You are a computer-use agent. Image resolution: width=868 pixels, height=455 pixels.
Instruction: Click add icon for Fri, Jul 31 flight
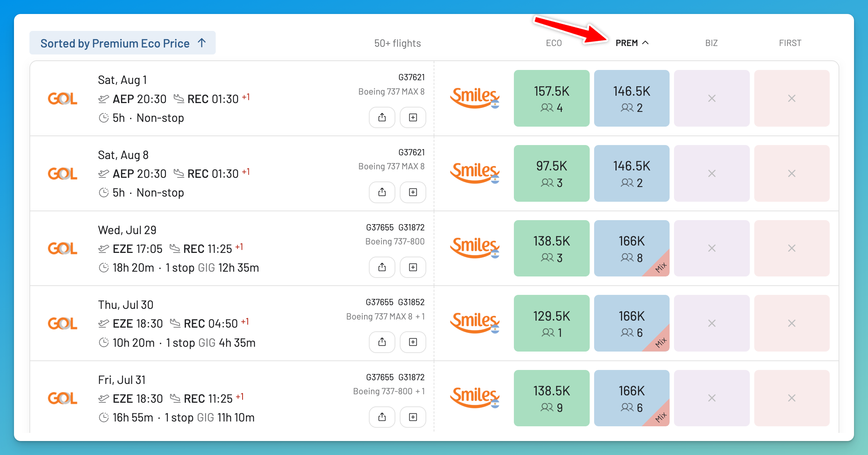[x=413, y=417]
